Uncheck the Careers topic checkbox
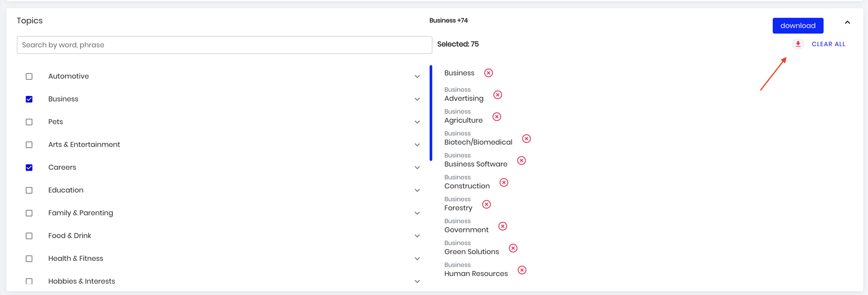The width and height of the screenshot is (868, 295). (29, 168)
